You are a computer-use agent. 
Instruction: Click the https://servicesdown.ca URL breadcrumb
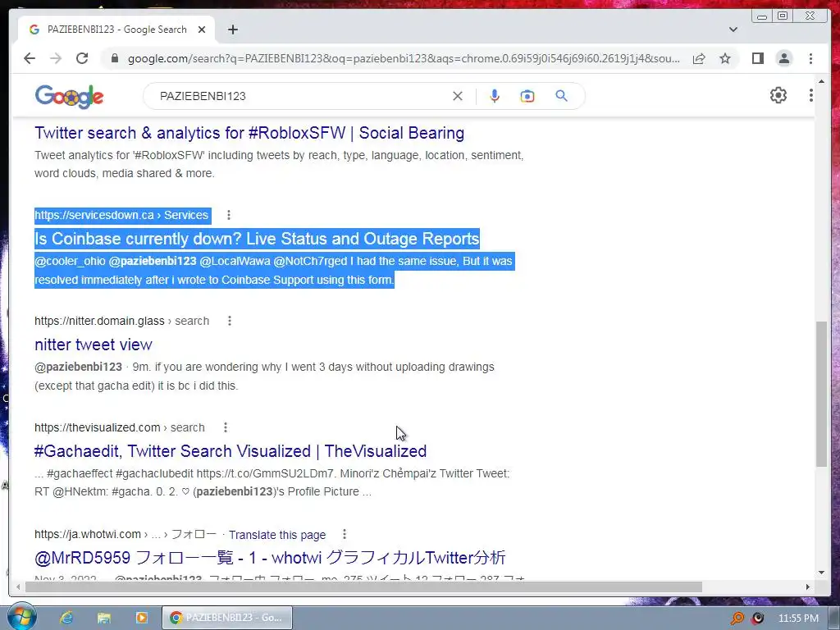click(121, 215)
